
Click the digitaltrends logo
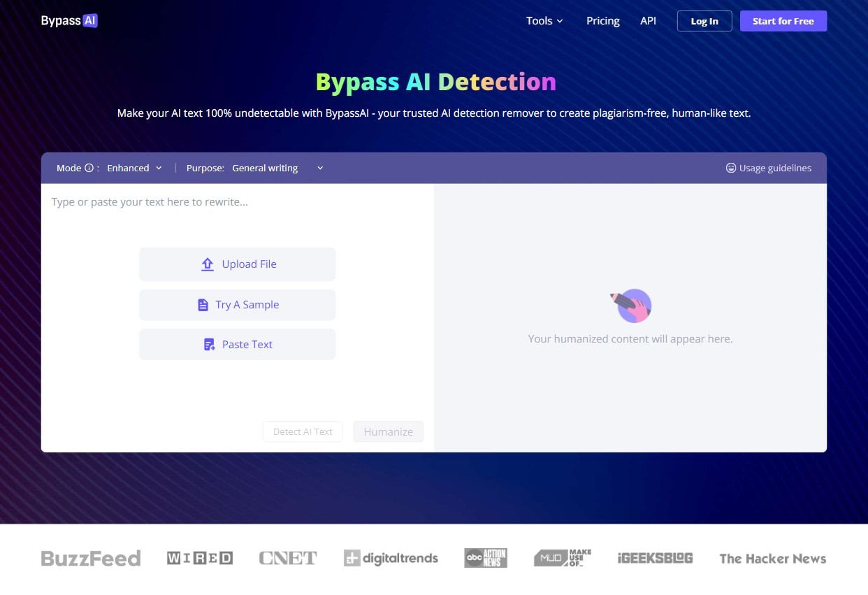pos(391,558)
